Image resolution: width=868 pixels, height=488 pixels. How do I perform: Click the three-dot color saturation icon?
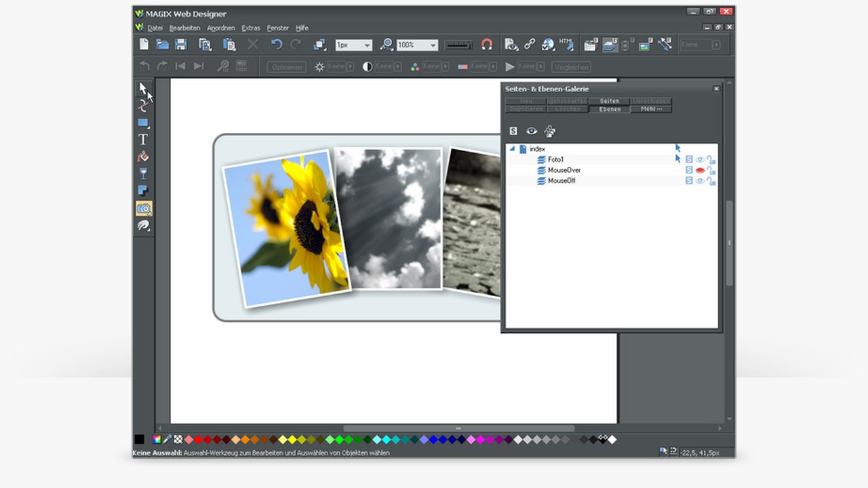[415, 66]
